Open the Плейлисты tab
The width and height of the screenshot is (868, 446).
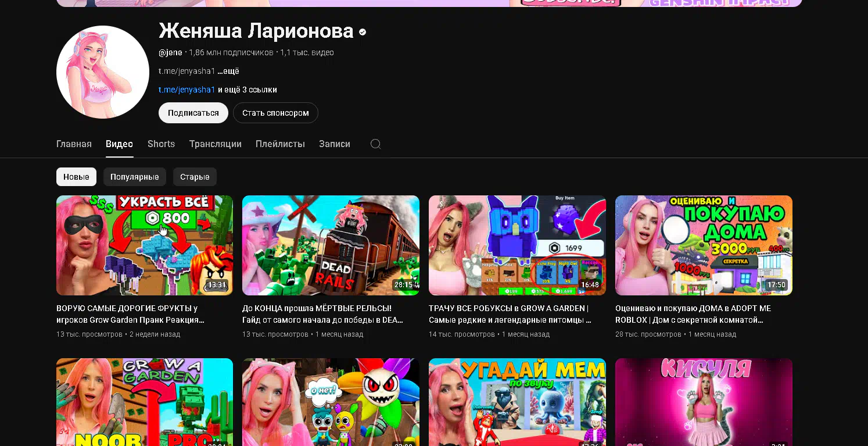pyautogui.click(x=280, y=144)
